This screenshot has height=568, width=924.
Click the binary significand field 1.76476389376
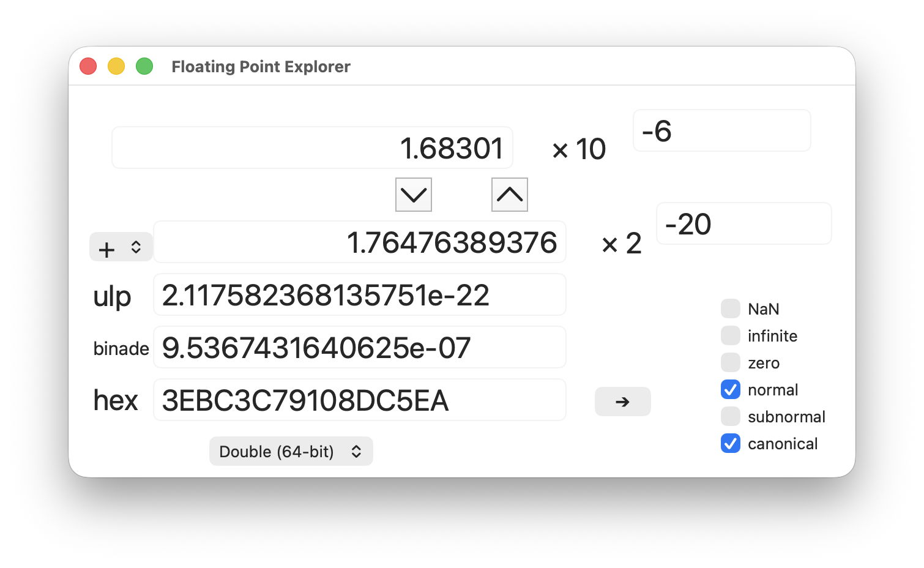tap(360, 242)
